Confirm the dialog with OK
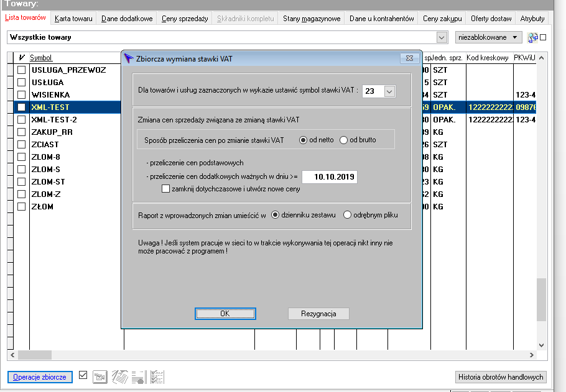Screen dimensions: 566x392 225,314
